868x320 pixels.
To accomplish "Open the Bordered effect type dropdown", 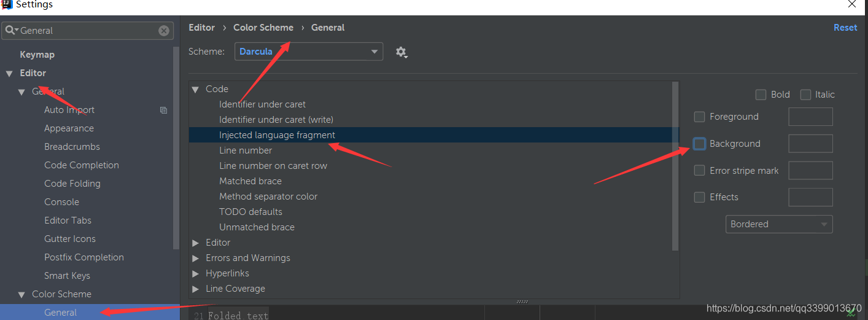I will [779, 224].
